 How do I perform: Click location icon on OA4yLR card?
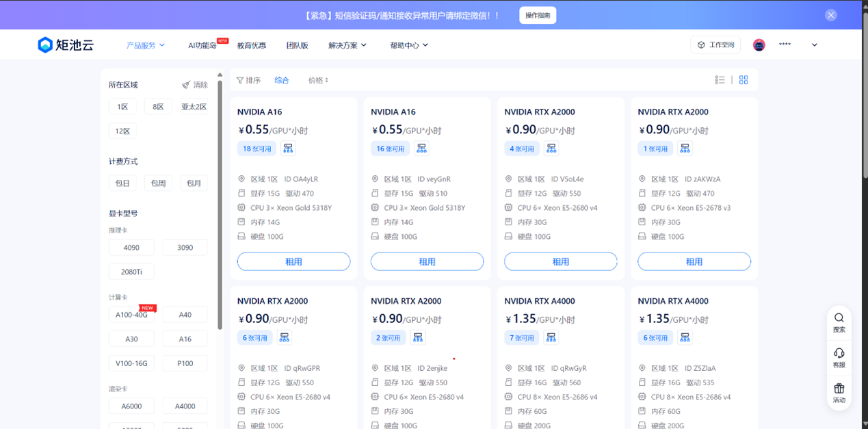[241, 179]
